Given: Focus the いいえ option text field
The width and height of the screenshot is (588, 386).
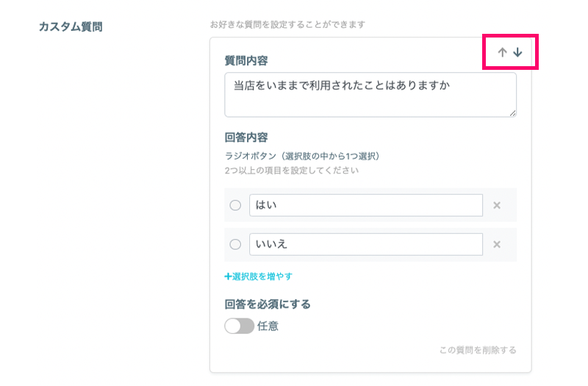Looking at the screenshot, I should [365, 245].
